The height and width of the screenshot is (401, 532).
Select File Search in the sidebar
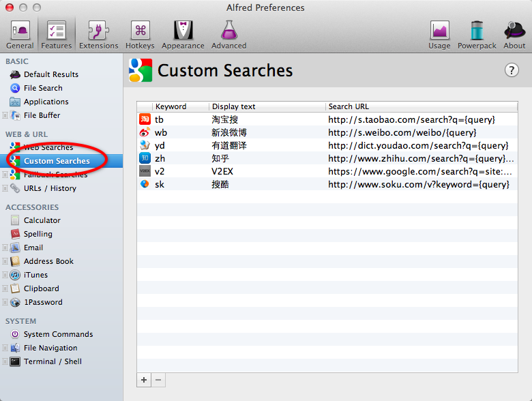[42, 88]
